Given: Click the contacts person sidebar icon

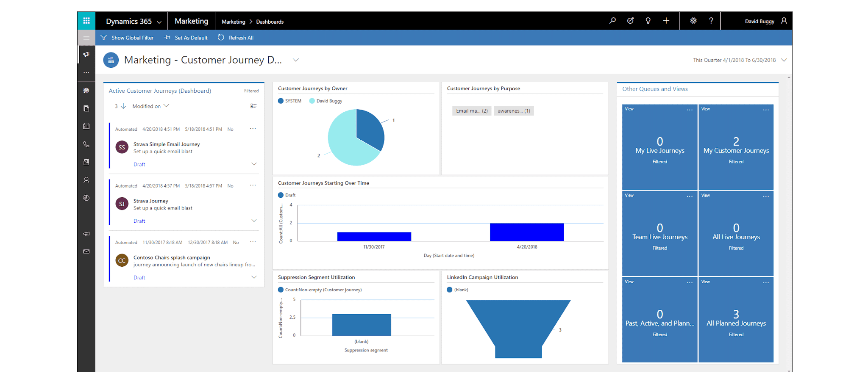Looking at the screenshot, I should [x=86, y=180].
